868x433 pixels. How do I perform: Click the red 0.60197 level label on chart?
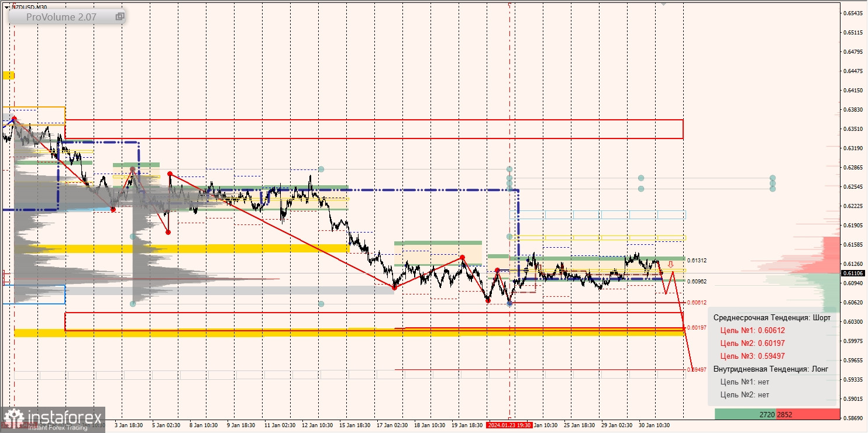pyautogui.click(x=697, y=328)
